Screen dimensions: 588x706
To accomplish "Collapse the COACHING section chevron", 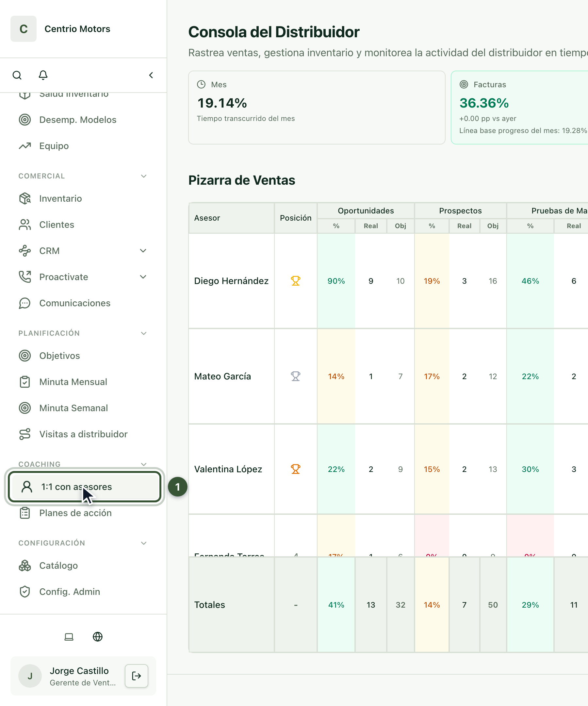I will (x=144, y=464).
